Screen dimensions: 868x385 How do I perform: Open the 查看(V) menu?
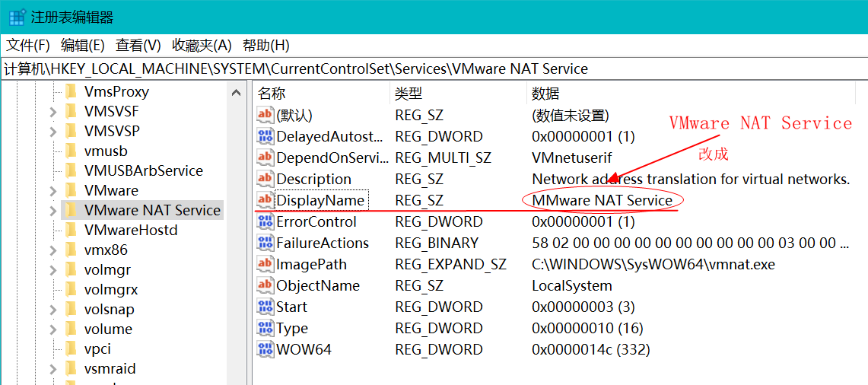[138, 45]
